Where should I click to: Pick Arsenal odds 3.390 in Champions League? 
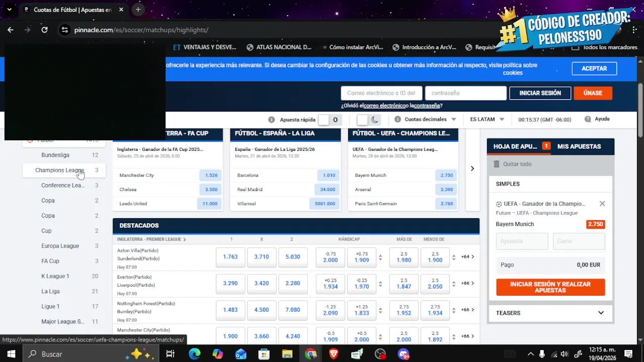coord(446,190)
